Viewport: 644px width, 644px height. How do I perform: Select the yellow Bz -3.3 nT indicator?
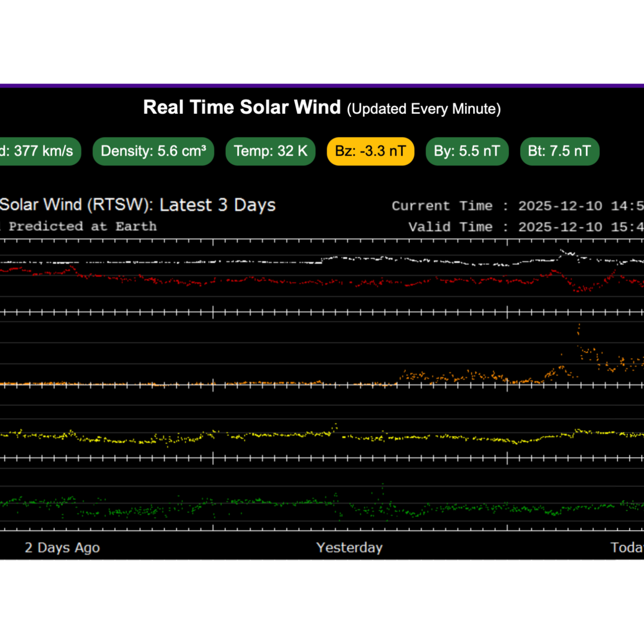coord(370,151)
